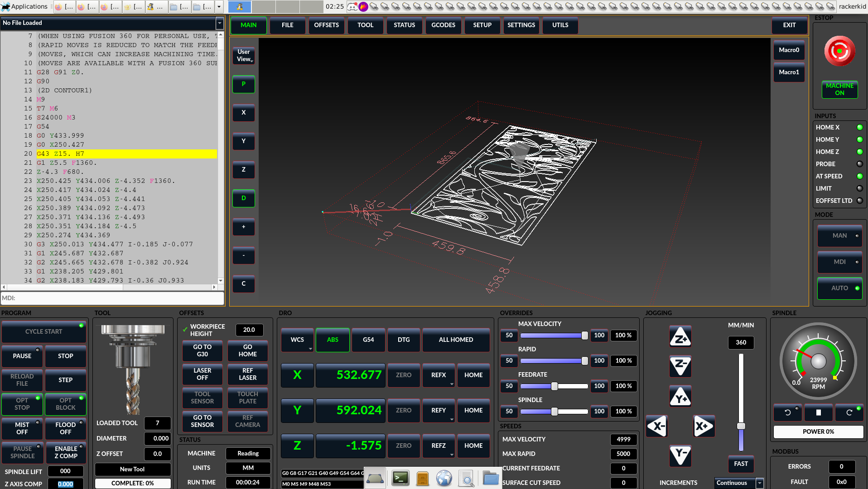
Task: Click into the MDI input field
Action: (112, 298)
